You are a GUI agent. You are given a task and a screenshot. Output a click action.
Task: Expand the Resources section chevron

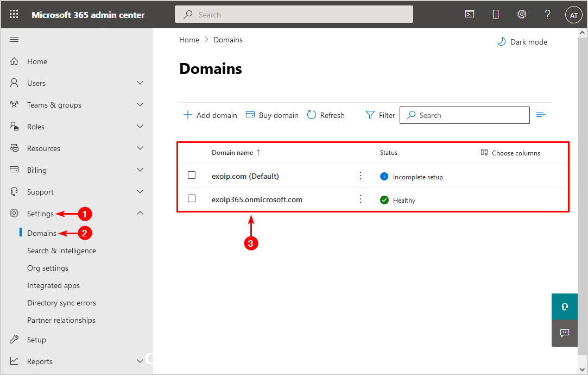pyautogui.click(x=140, y=148)
